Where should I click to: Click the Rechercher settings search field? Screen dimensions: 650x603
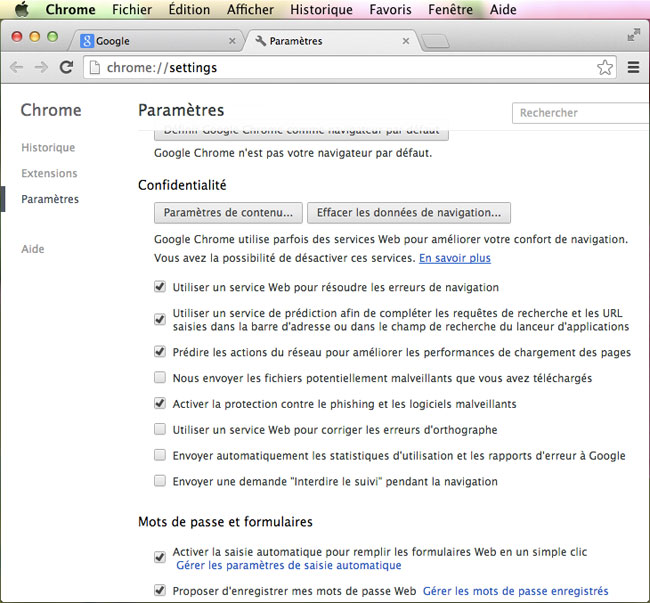581,113
